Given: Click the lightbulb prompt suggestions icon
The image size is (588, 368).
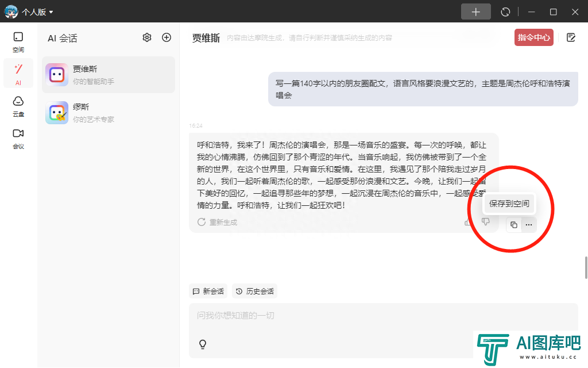Looking at the screenshot, I should point(203,344).
